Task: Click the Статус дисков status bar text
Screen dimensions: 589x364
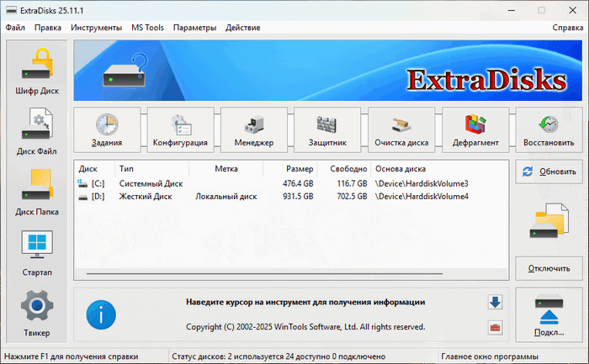Action: coord(279,356)
